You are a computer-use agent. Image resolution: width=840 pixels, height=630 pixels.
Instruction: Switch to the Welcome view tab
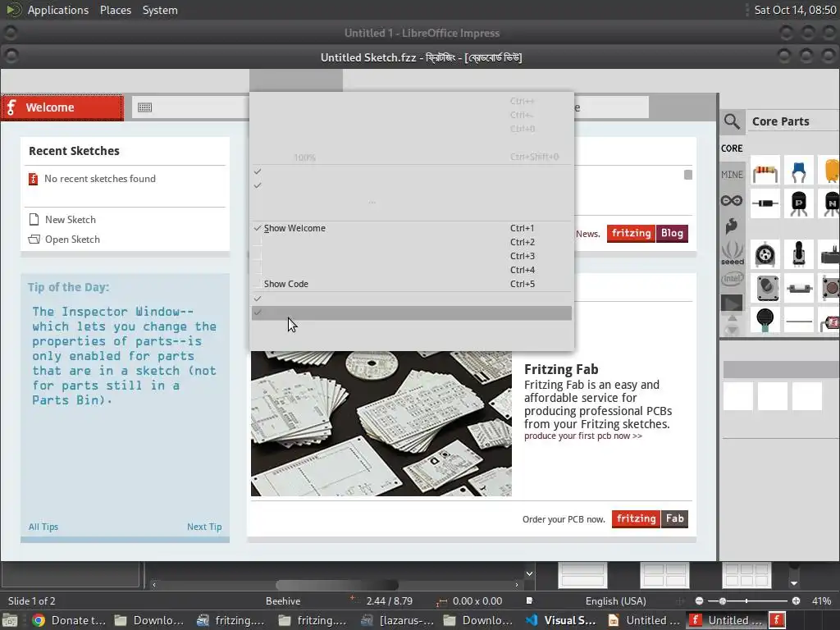tap(62, 107)
